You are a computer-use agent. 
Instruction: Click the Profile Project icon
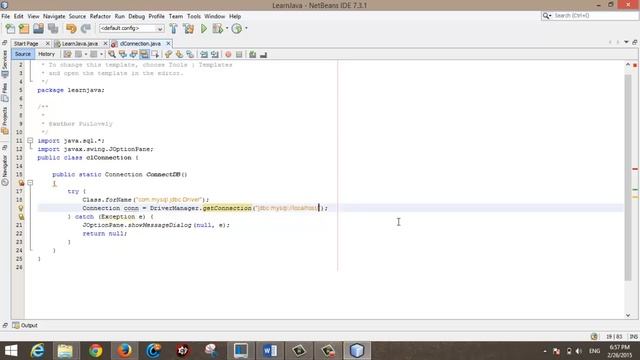click(237, 29)
